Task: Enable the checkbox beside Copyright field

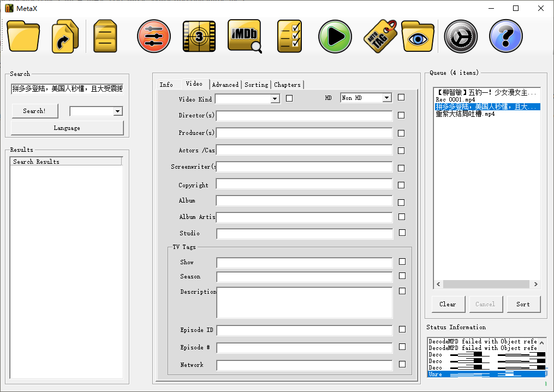Action: click(401, 185)
